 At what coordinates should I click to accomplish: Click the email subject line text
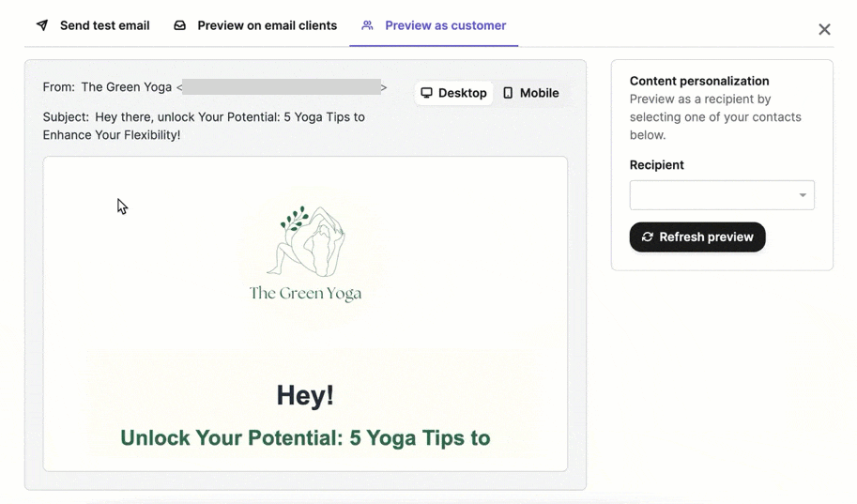point(204,126)
